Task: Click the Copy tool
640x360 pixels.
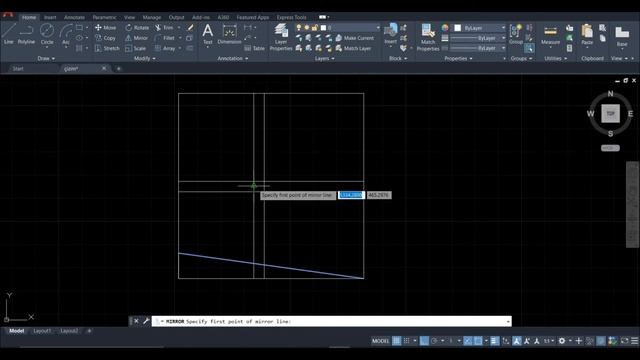Action: (x=106, y=38)
